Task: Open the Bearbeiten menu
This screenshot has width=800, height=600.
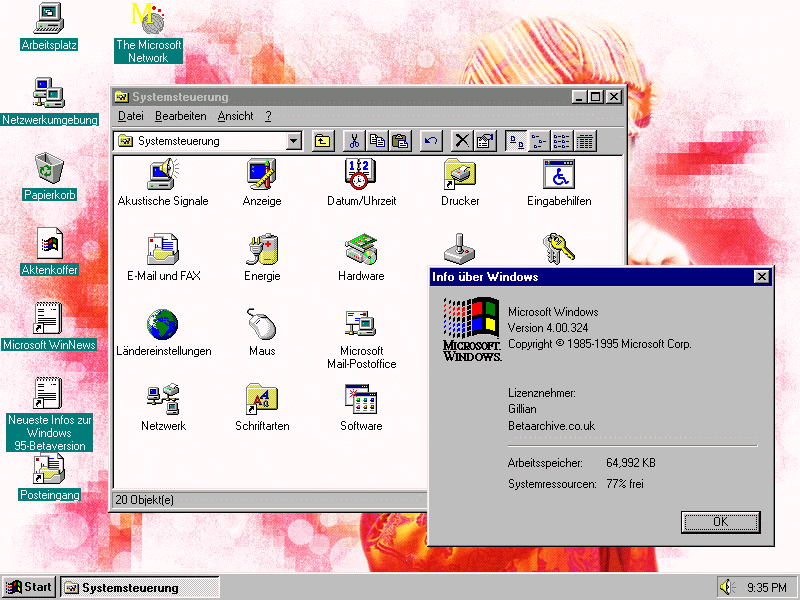Action: [x=181, y=116]
